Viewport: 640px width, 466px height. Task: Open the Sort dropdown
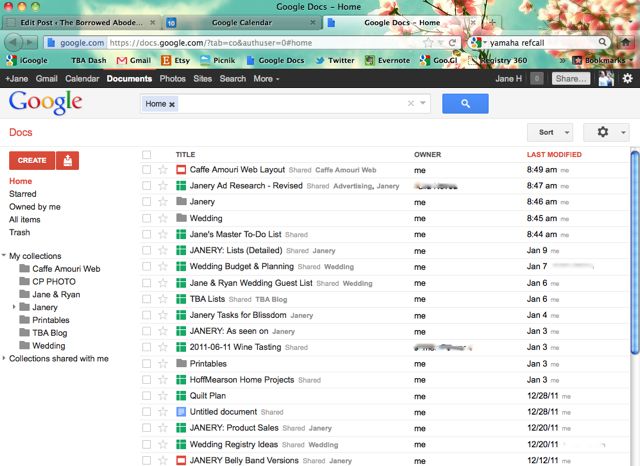pos(550,132)
